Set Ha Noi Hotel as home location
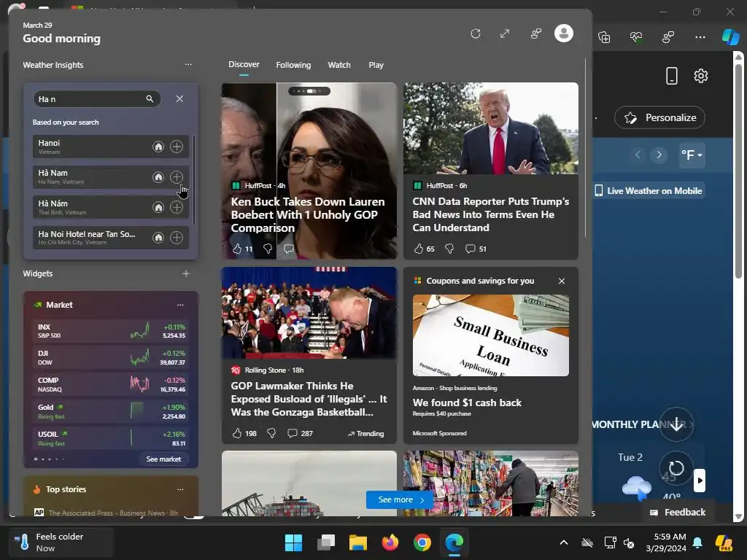This screenshot has width=747, height=560. (158, 238)
